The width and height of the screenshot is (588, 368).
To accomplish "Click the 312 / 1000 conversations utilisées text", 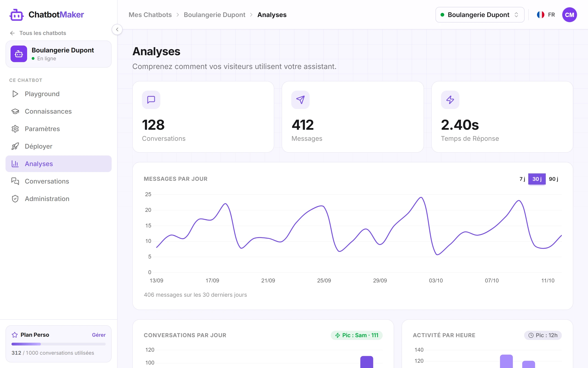I will pyautogui.click(x=53, y=353).
